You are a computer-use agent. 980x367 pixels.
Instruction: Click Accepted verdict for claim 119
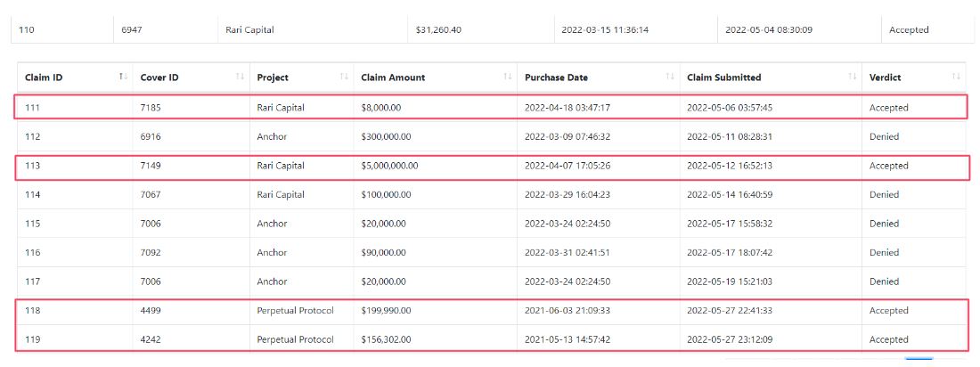pyautogui.click(x=889, y=339)
